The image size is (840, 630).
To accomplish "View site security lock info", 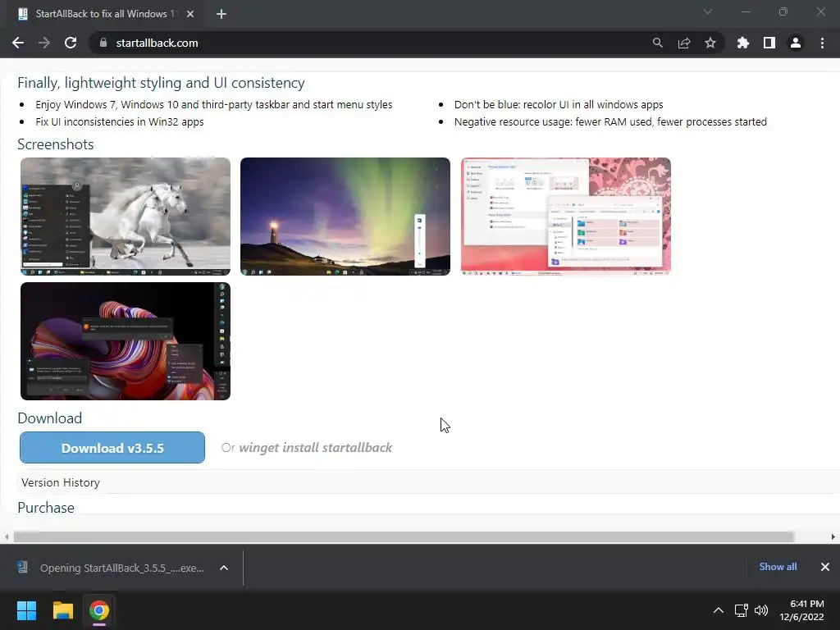I will (103, 43).
